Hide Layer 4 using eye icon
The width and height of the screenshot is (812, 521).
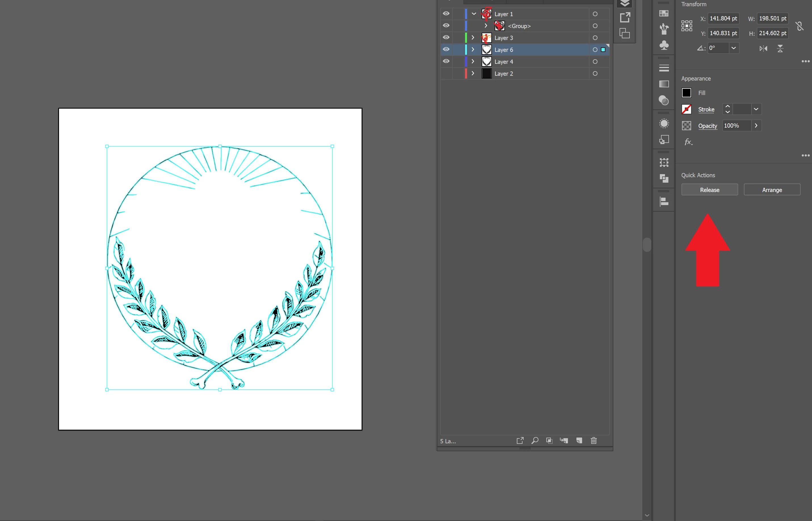coord(446,61)
